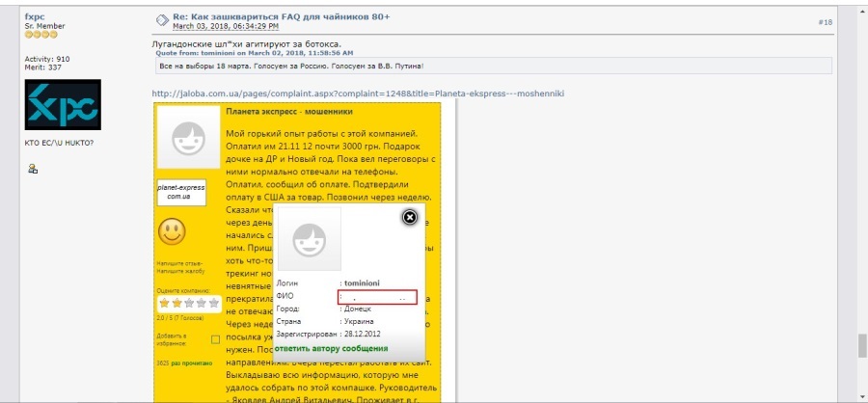The image size is (868, 403).
Task: Toggle the 'Добавить в избранное' checkbox
Action: (x=215, y=339)
